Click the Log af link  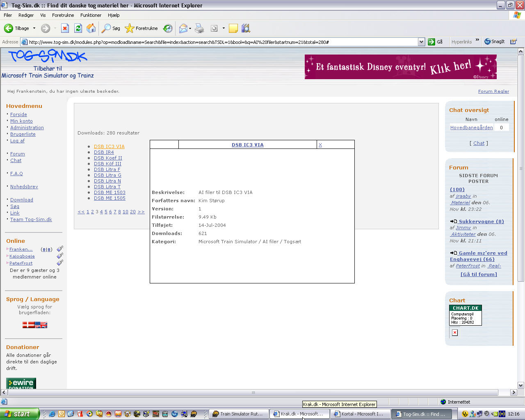click(x=17, y=141)
